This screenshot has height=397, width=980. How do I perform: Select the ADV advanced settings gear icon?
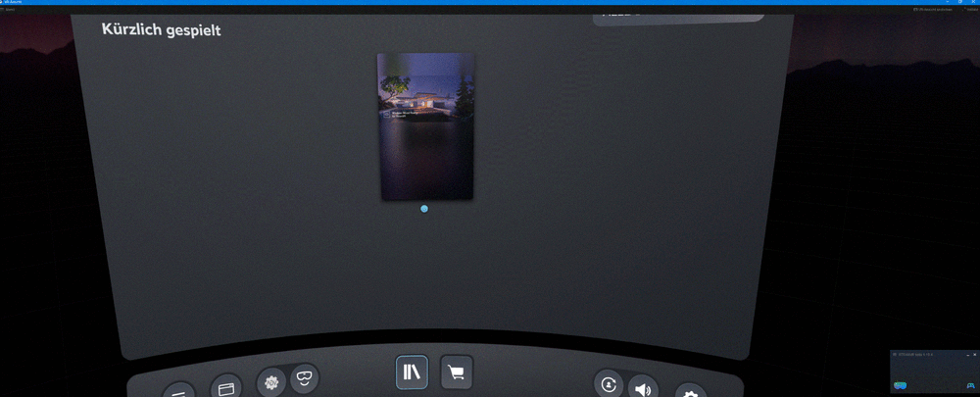coord(271,382)
